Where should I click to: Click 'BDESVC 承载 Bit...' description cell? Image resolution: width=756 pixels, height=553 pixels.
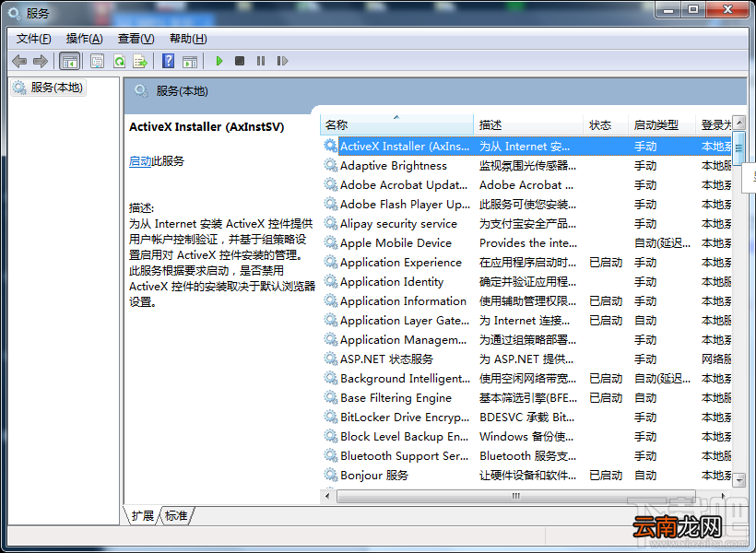pos(526,417)
